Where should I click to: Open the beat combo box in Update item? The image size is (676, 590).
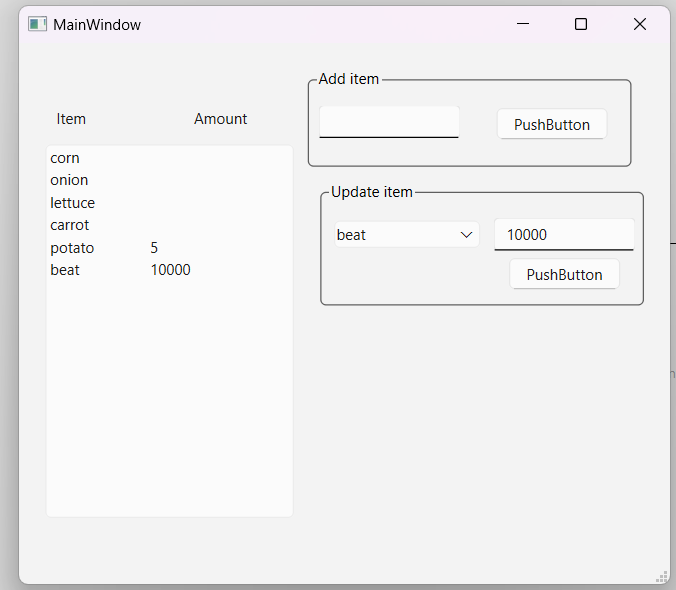click(407, 235)
